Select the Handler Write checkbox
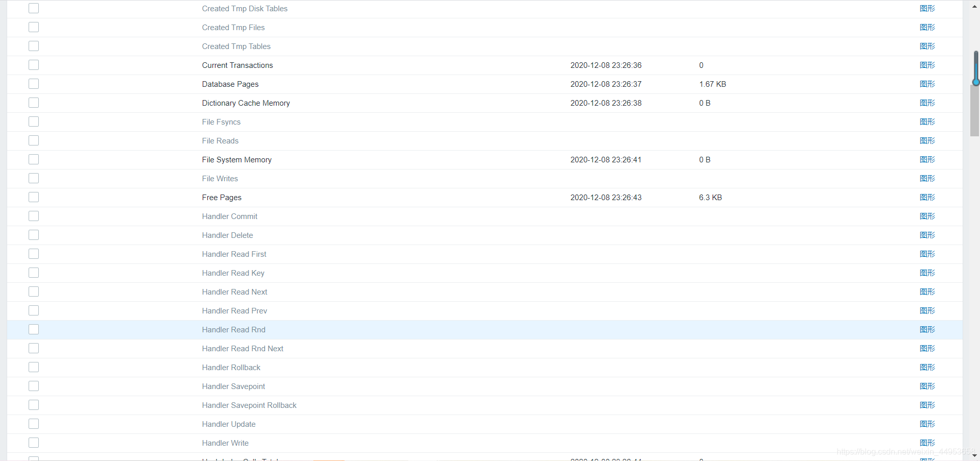This screenshot has height=461, width=980. (x=34, y=443)
